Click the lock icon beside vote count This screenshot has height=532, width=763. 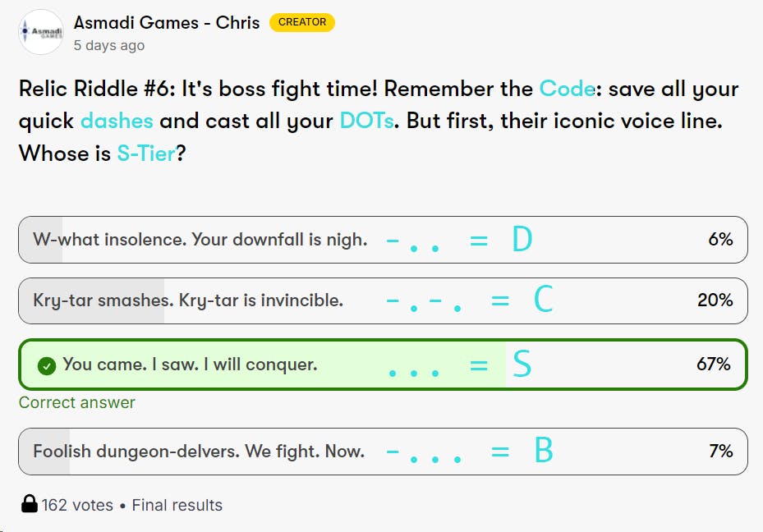click(29, 504)
